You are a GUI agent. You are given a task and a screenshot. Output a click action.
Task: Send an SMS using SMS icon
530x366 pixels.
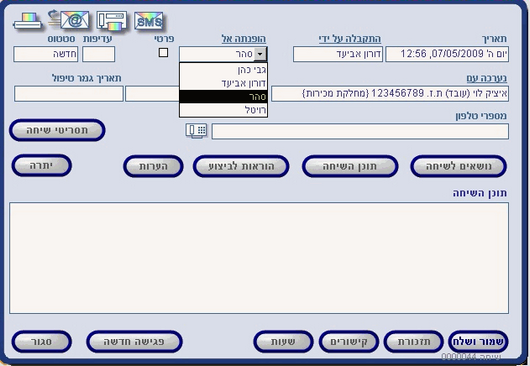point(149,21)
